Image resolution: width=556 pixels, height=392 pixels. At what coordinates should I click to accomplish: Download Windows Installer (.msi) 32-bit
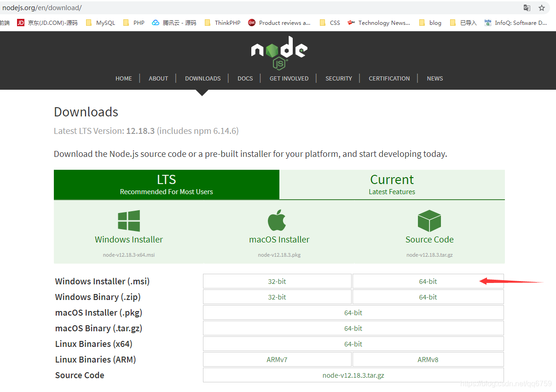click(277, 282)
